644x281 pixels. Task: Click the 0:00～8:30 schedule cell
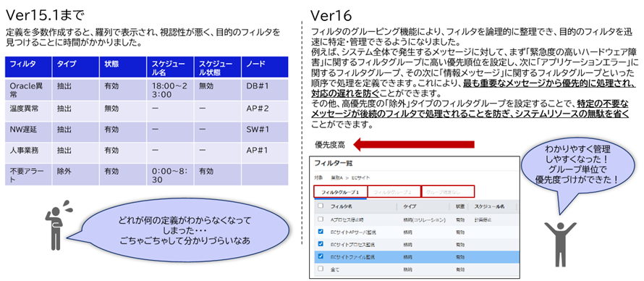tap(170, 175)
